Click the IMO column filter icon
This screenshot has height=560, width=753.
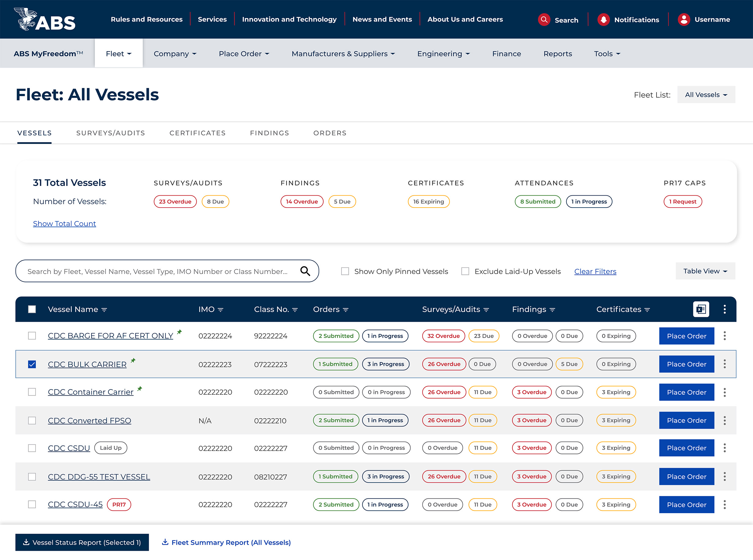tap(221, 310)
